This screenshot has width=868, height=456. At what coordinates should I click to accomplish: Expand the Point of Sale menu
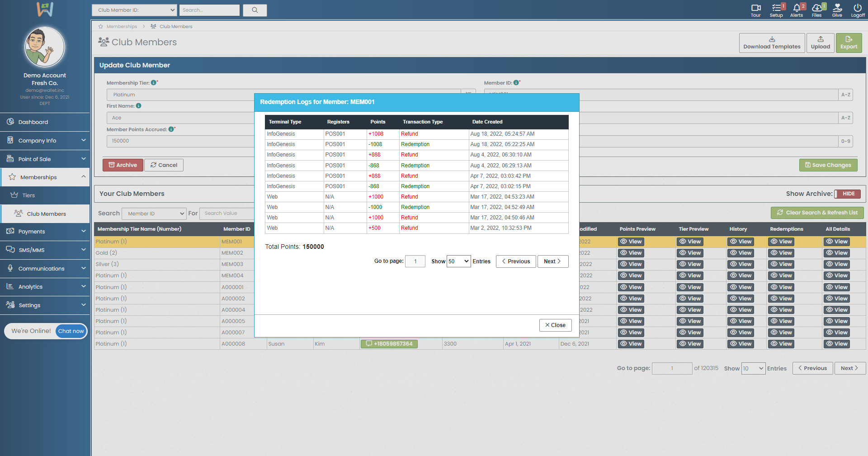pyautogui.click(x=45, y=159)
